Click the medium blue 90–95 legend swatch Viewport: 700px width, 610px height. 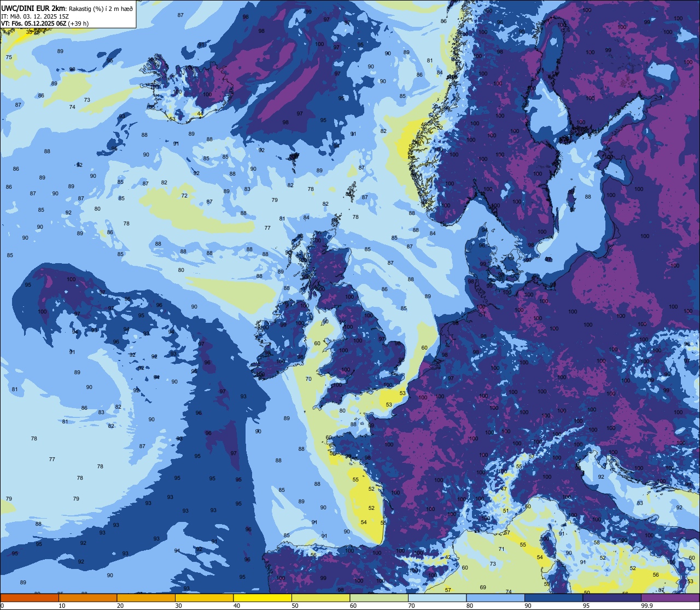click(x=553, y=597)
